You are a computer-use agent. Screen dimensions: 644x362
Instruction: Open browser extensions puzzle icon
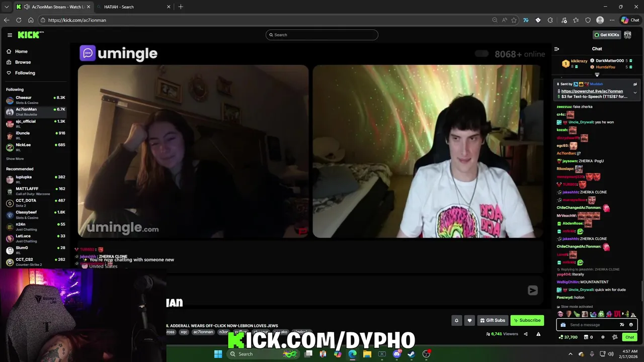coord(550,20)
